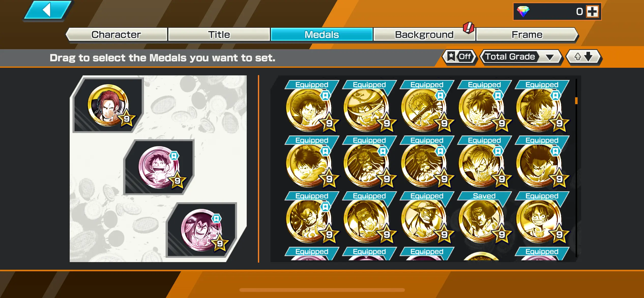
Task: Open the Background tab
Action: pyautogui.click(x=424, y=34)
